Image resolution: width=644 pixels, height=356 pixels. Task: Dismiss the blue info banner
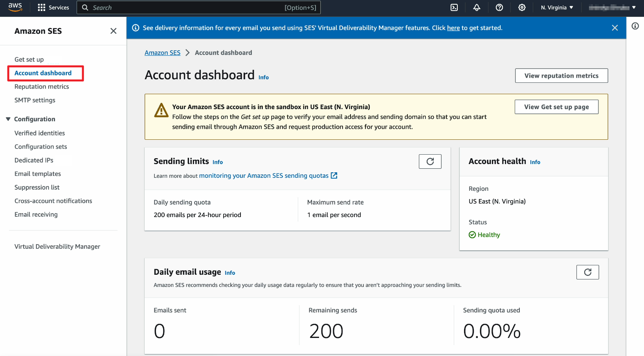(615, 28)
